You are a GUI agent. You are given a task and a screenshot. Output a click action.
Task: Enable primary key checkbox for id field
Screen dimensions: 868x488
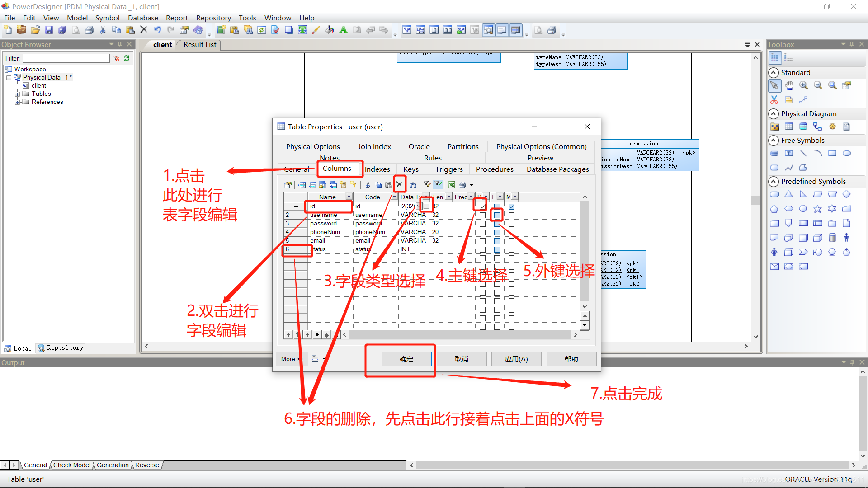[481, 206]
